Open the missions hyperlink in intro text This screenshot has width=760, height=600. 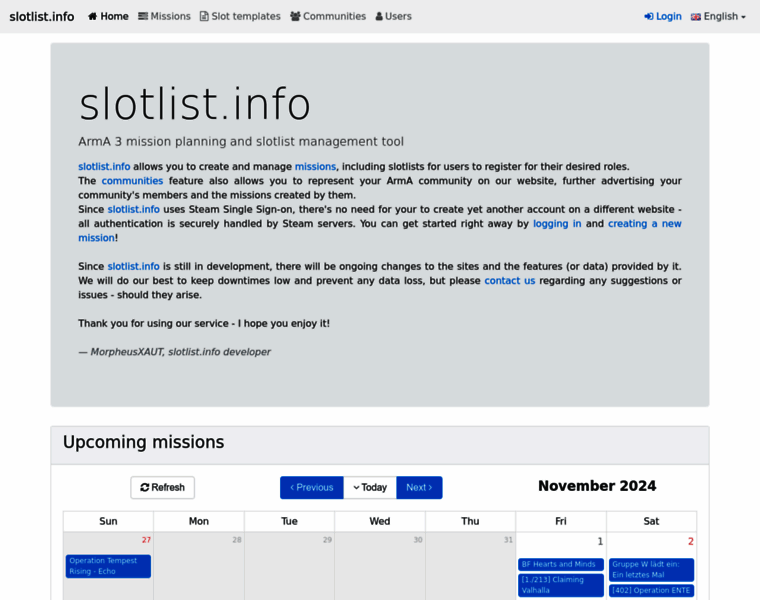[315, 167]
